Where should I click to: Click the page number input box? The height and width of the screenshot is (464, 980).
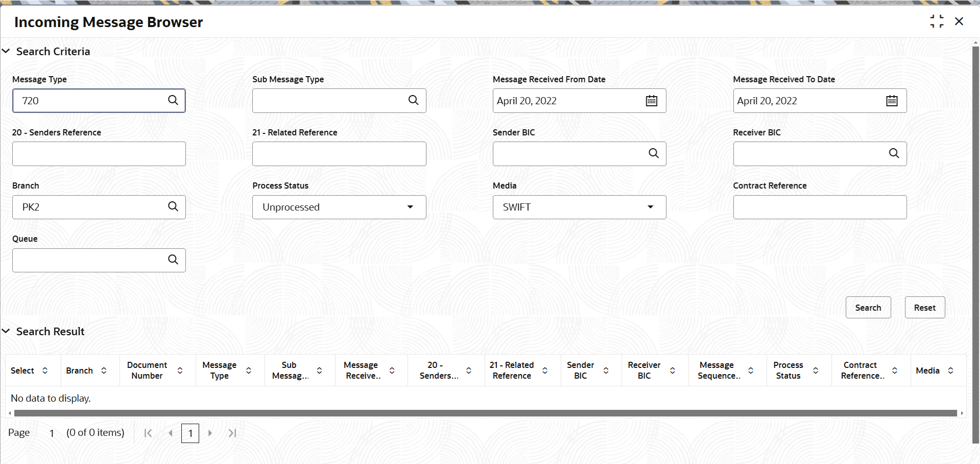[x=190, y=433]
